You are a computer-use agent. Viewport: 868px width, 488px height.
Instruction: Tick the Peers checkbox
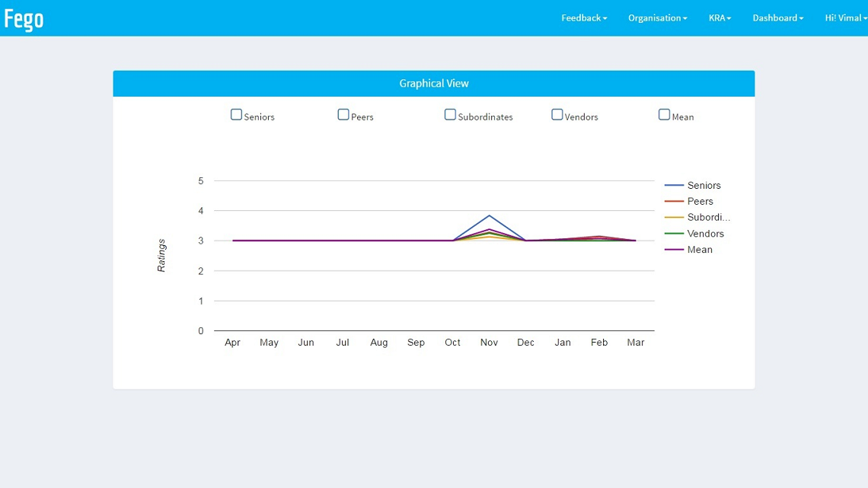pyautogui.click(x=343, y=115)
